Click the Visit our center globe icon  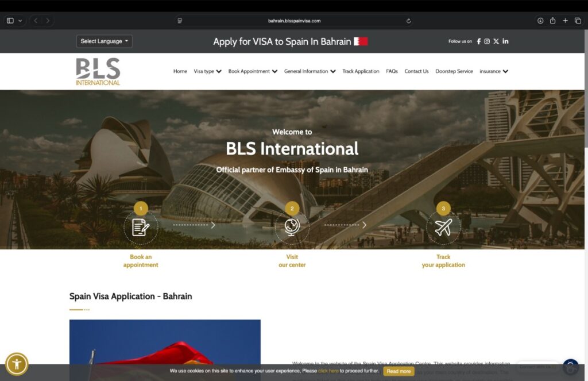[292, 227]
